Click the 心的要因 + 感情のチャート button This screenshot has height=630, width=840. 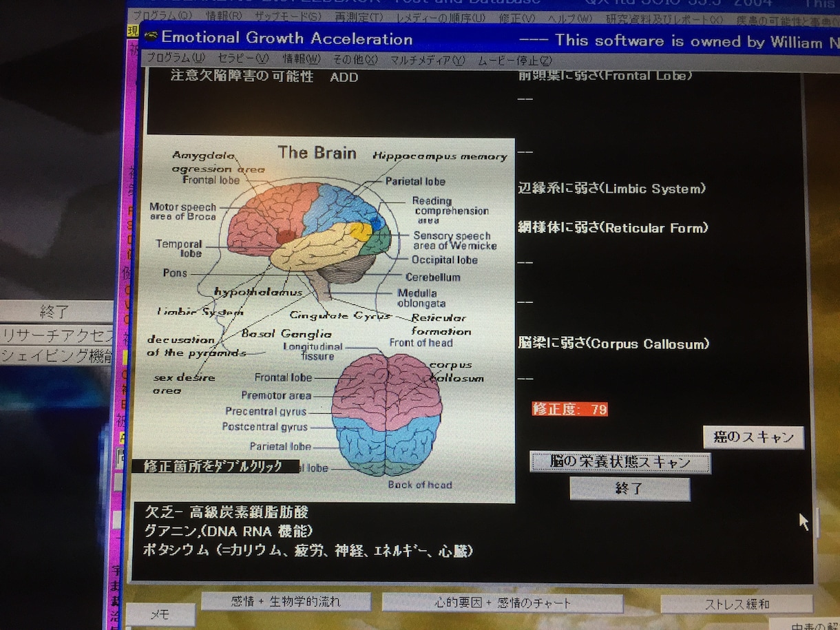click(x=503, y=603)
